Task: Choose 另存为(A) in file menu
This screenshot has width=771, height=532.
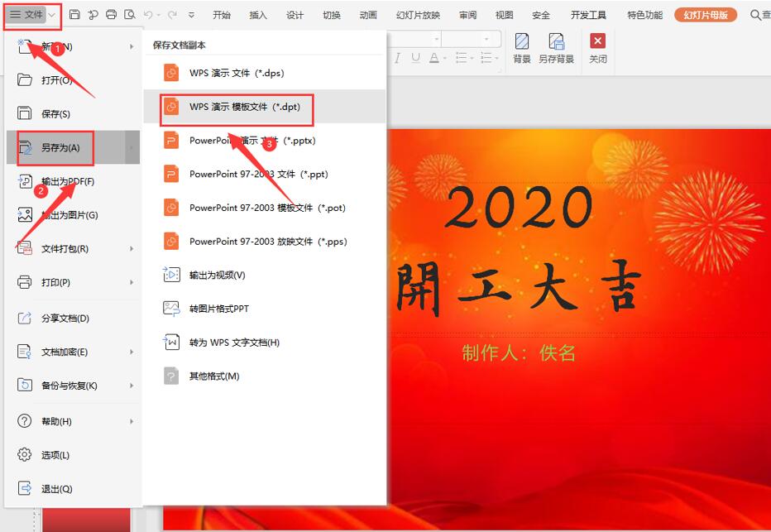Action: click(x=74, y=147)
